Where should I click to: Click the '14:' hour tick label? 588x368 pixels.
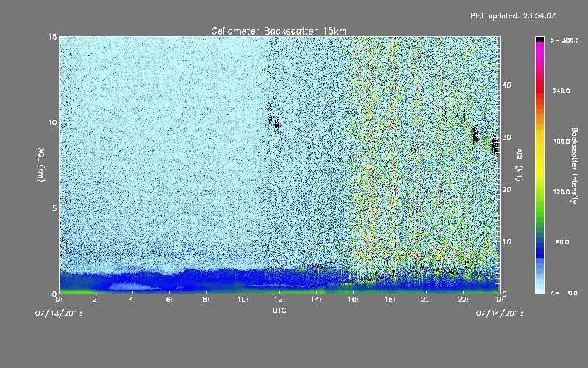pos(316,300)
